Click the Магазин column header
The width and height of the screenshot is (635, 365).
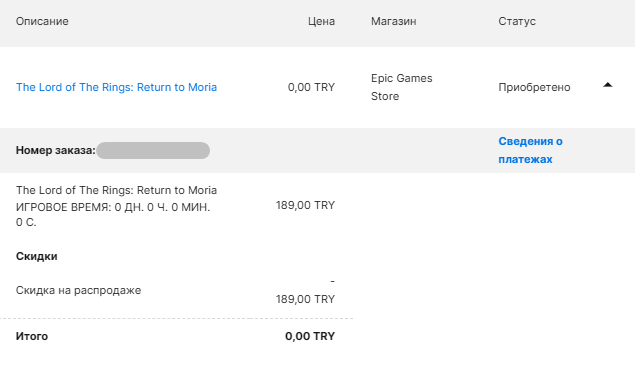coord(394,21)
